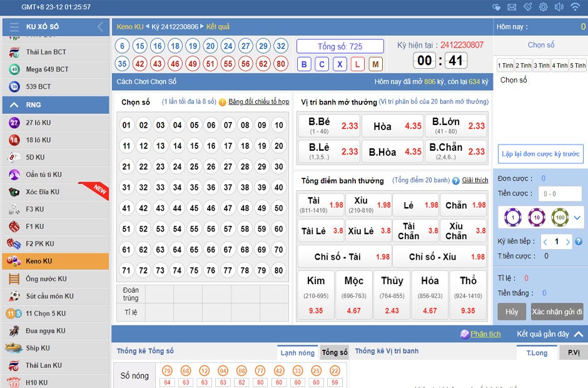Viewport: 588px width, 388px height.
Task: Open favorites with the hearts icon
Action: [x=497, y=7]
